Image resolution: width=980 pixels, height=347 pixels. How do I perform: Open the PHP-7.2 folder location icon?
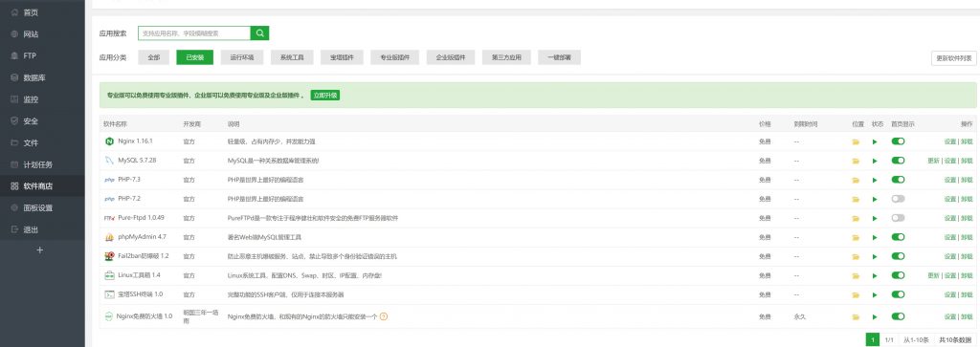pos(856,199)
